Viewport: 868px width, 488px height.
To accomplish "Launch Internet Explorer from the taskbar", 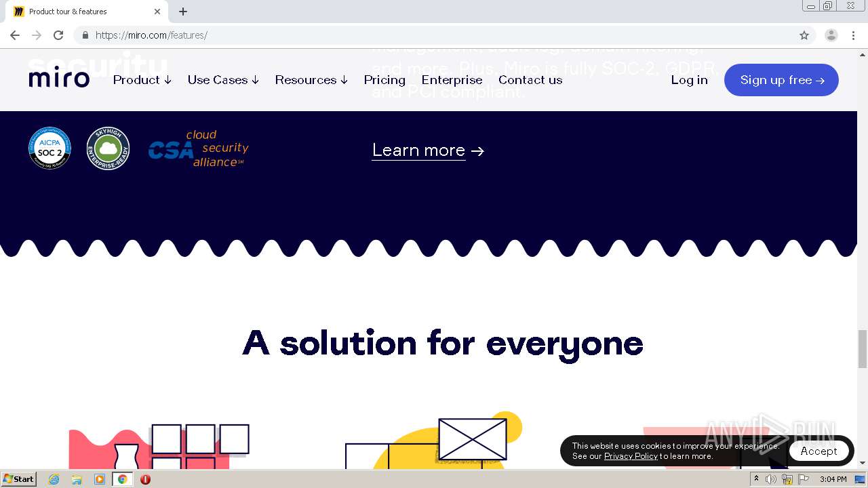I will click(x=54, y=479).
